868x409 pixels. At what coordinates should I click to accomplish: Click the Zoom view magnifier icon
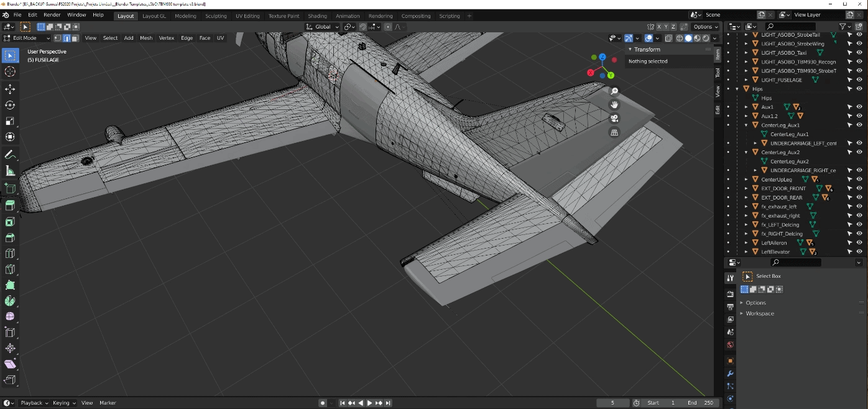(614, 91)
